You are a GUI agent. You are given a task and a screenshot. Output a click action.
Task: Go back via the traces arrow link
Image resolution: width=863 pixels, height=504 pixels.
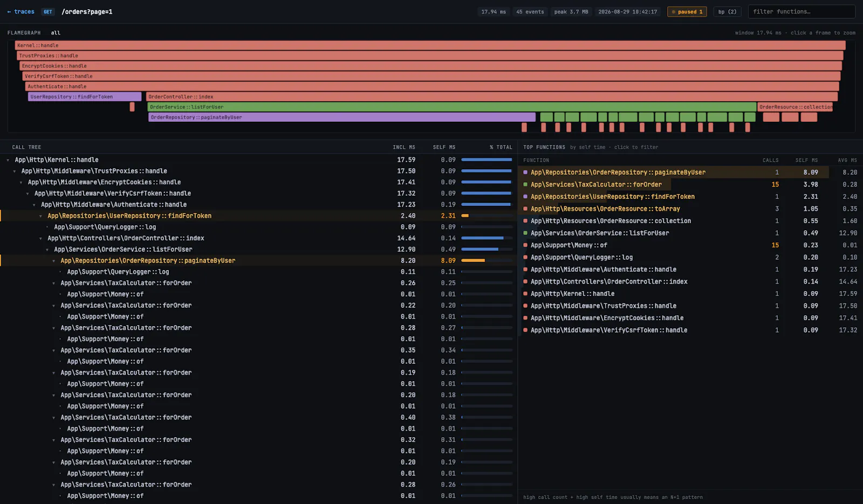tap(20, 12)
